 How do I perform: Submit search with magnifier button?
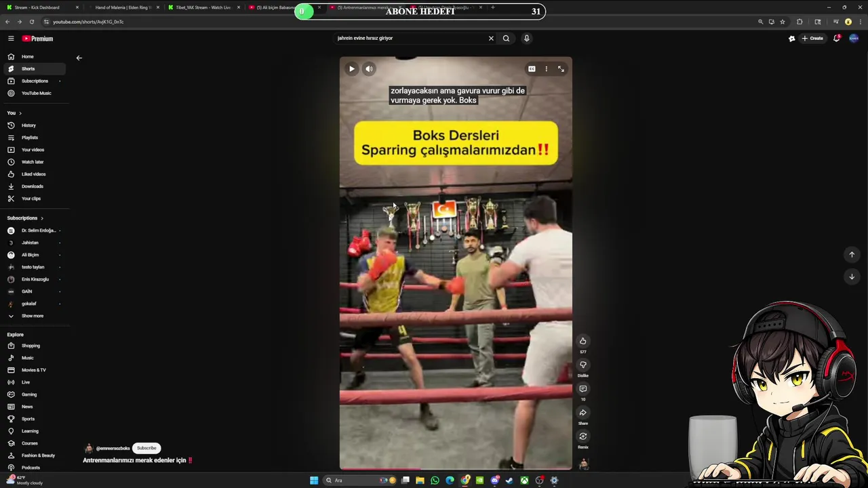click(506, 39)
